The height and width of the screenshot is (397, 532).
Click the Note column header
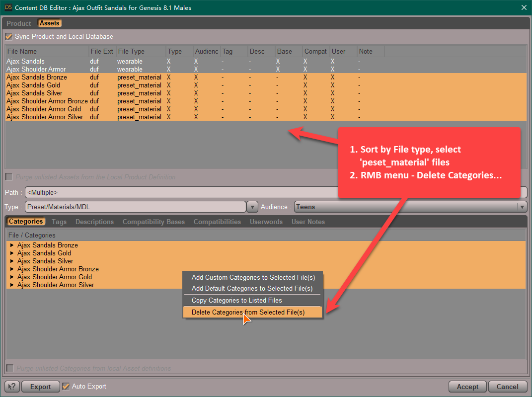[371, 51]
